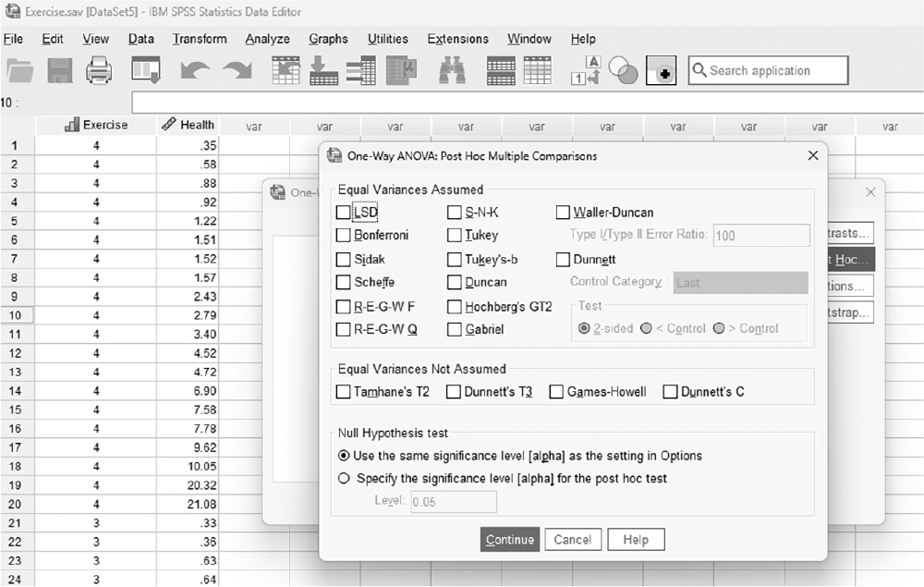Viewport: 924px width, 587px height.
Task: Tick the Games-Howell checkbox
Action: (556, 392)
